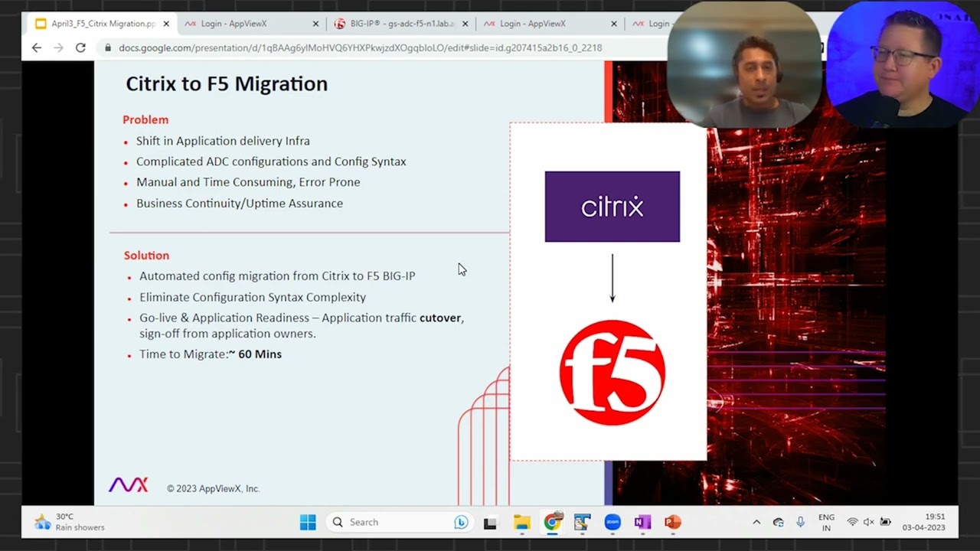
Task: Click the Solution heading
Action: click(x=146, y=255)
